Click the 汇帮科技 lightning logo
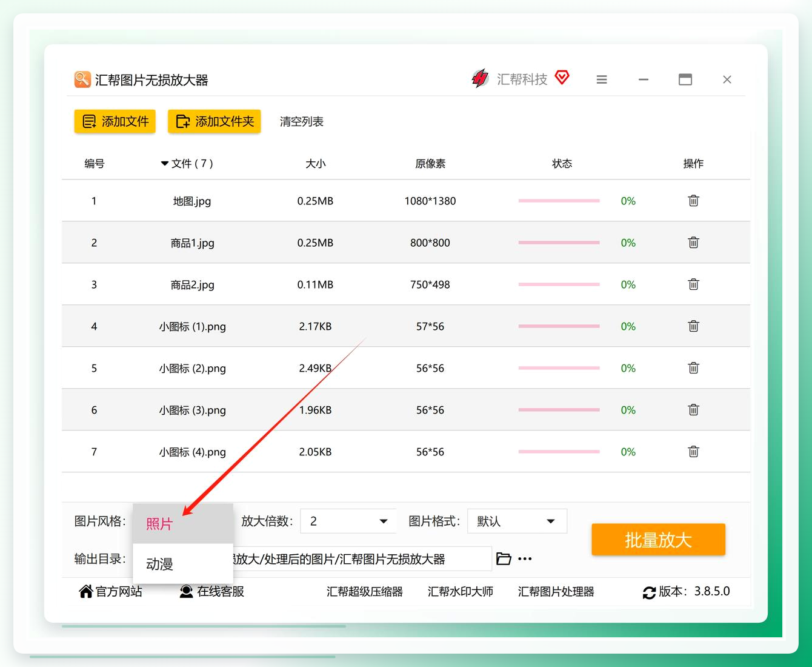This screenshot has height=667, width=812. (x=481, y=78)
